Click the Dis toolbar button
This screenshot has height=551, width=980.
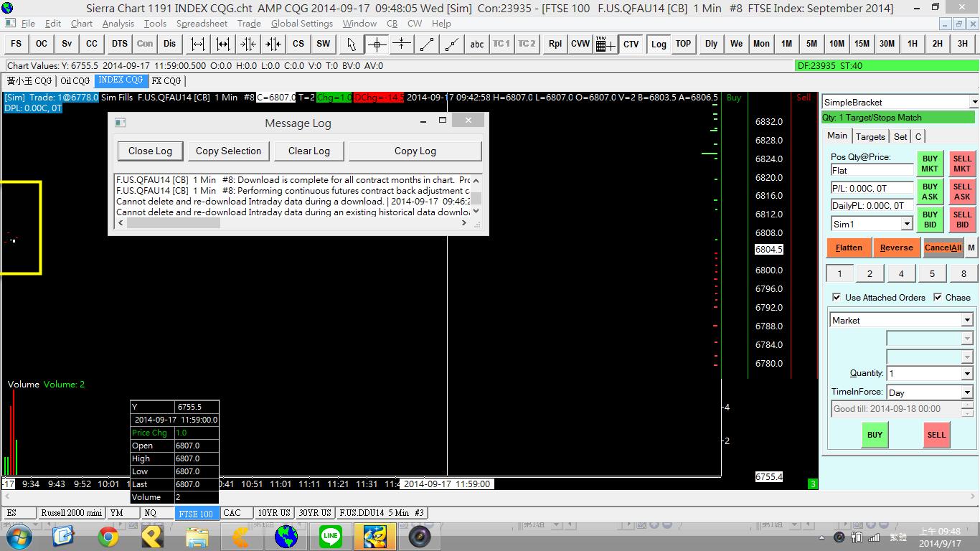coord(169,44)
